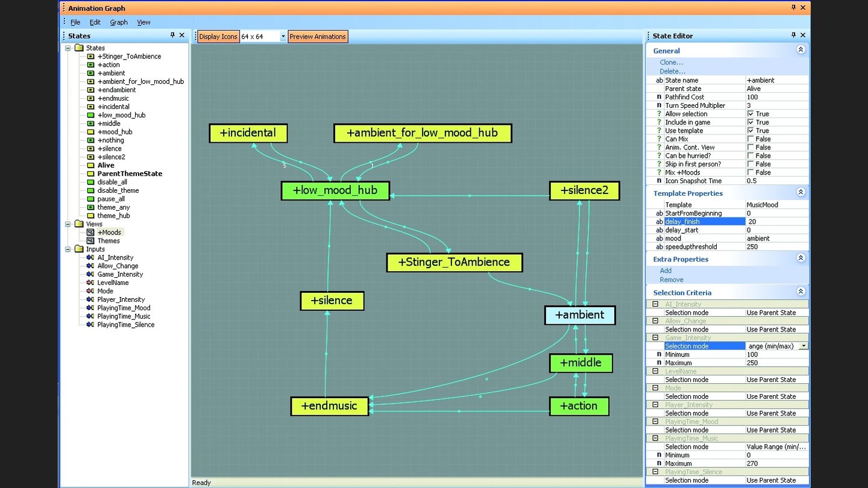
Task: Click the Themes view icon
Action: pos(90,241)
